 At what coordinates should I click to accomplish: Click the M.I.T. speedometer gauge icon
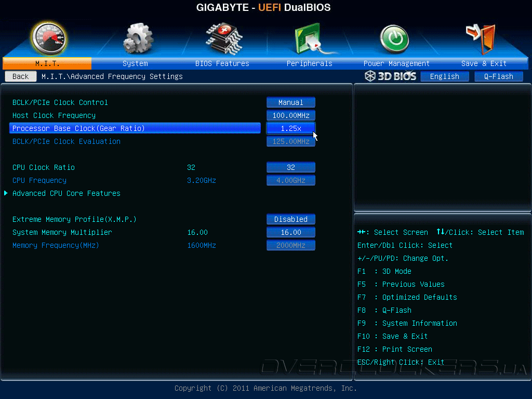tap(49, 38)
